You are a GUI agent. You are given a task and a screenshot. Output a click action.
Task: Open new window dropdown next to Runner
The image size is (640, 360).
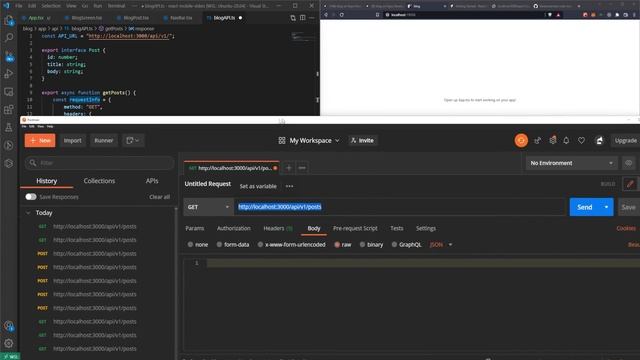pos(133,140)
